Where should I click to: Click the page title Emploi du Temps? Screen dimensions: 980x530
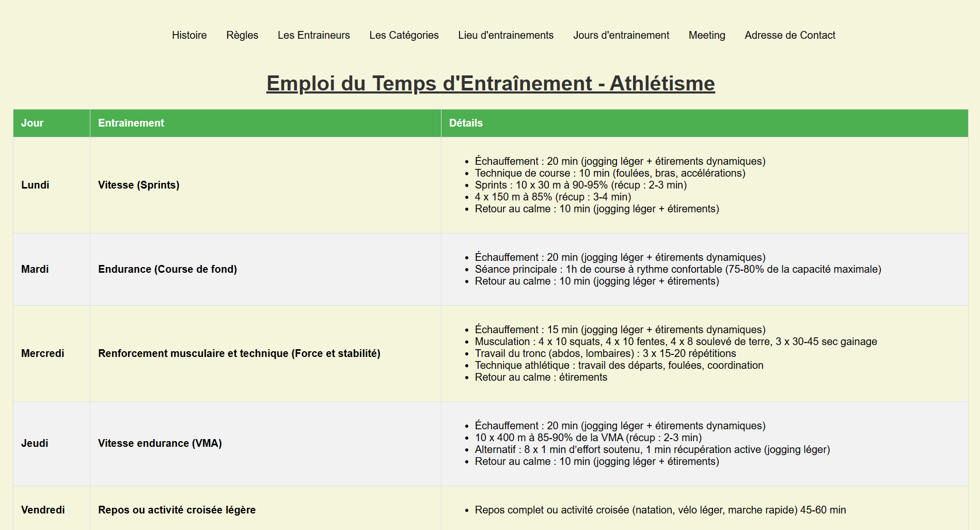coord(490,83)
